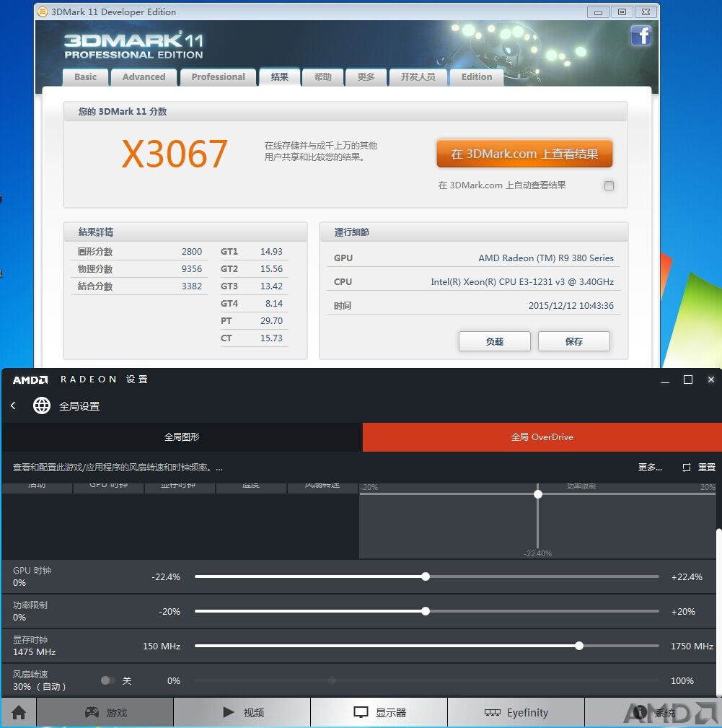Open the 开发人员 developer tab
This screenshot has height=728, width=722.
tap(418, 77)
